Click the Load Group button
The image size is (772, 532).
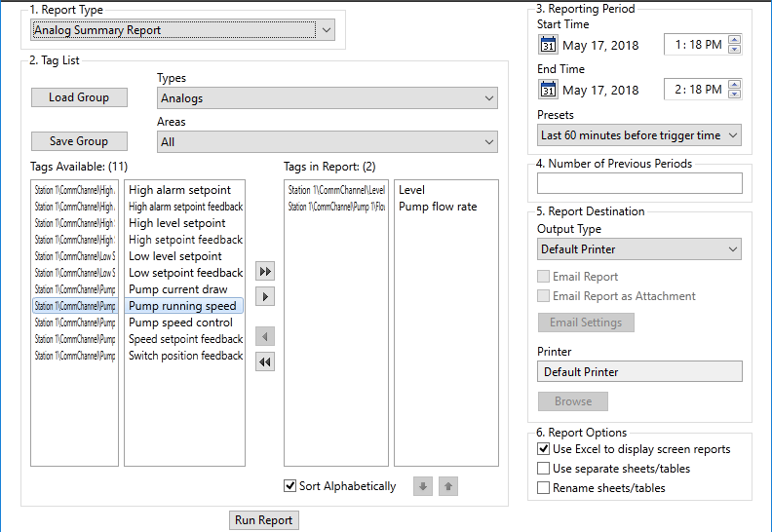click(x=79, y=97)
